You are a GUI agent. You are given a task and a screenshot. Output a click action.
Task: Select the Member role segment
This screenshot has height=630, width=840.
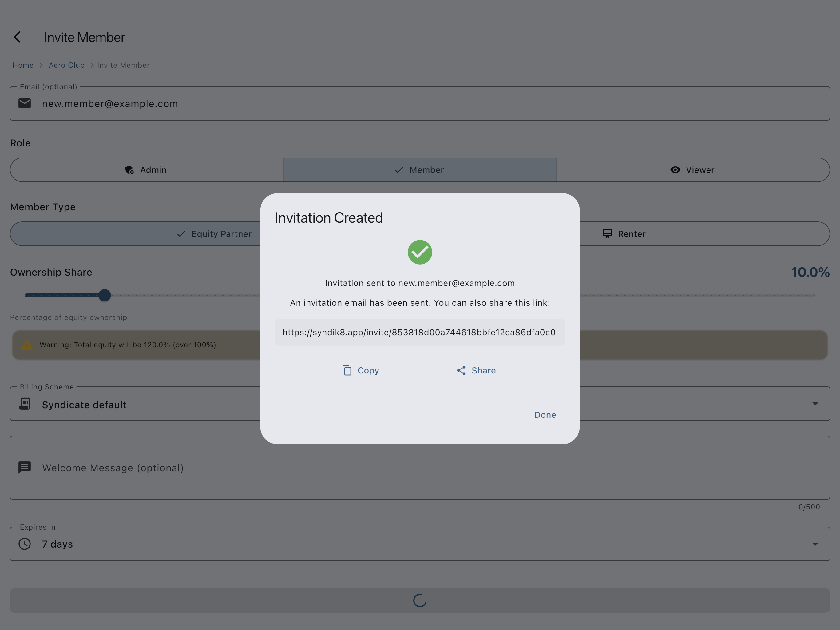(420, 170)
